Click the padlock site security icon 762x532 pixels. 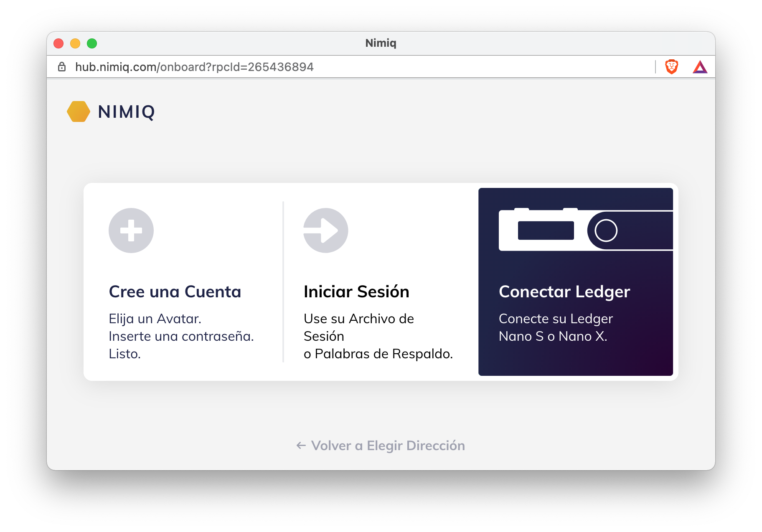pyautogui.click(x=62, y=67)
